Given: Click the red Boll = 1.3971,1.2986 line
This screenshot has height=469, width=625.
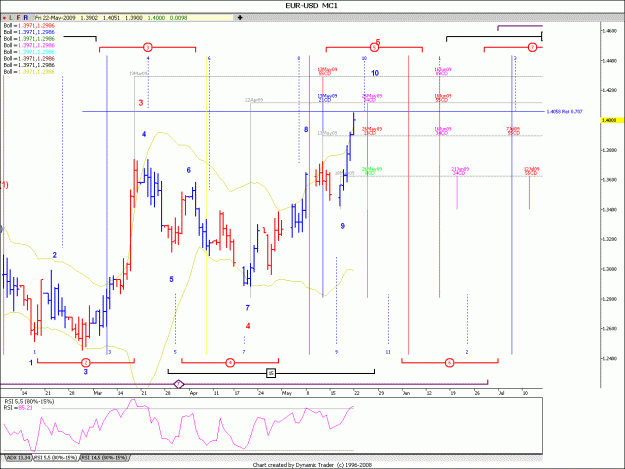Looking at the screenshot, I should (29, 26).
